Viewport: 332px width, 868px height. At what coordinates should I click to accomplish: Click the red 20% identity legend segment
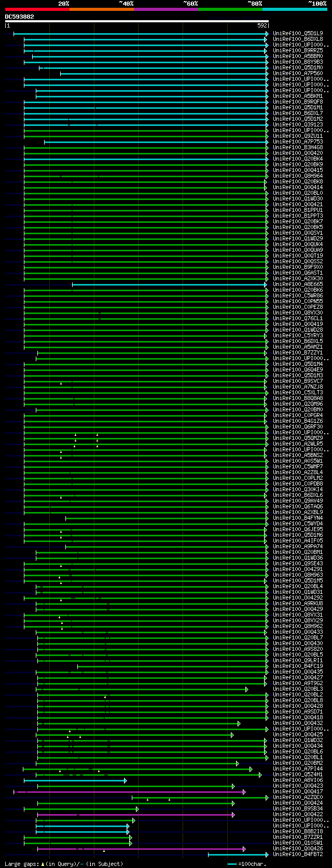point(37,9)
